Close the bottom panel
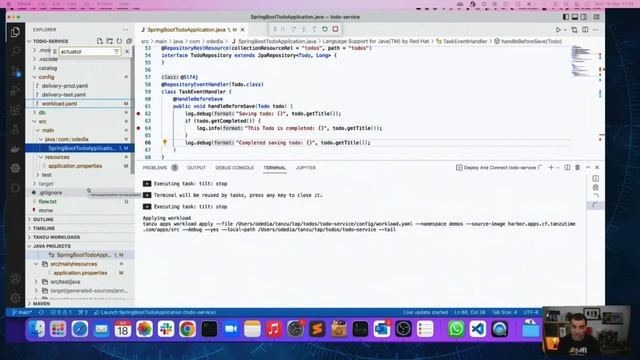 click(x=597, y=168)
